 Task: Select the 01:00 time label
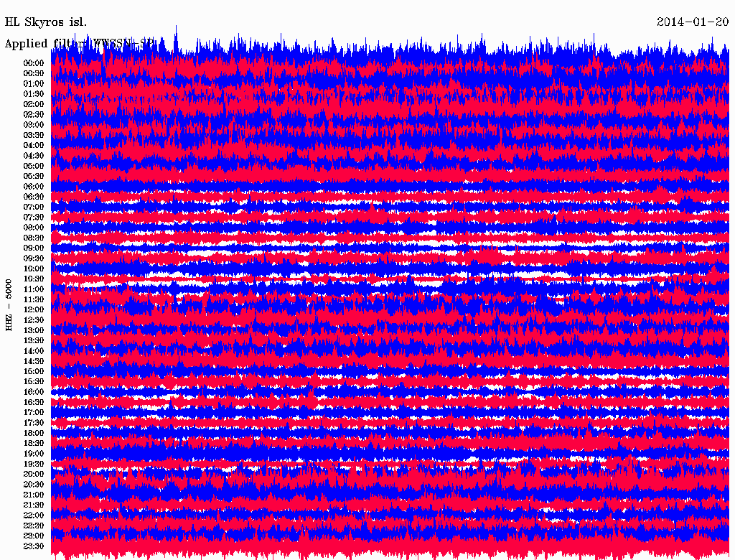(x=34, y=83)
